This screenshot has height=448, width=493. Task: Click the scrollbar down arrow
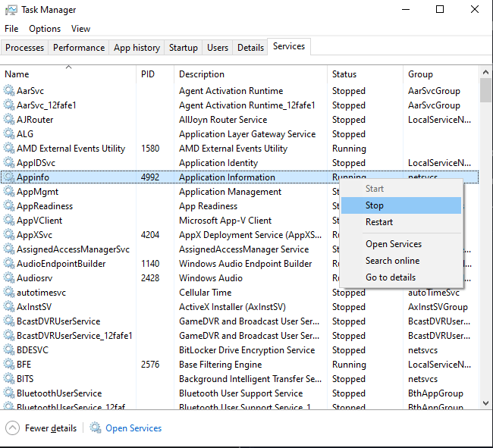(485, 403)
